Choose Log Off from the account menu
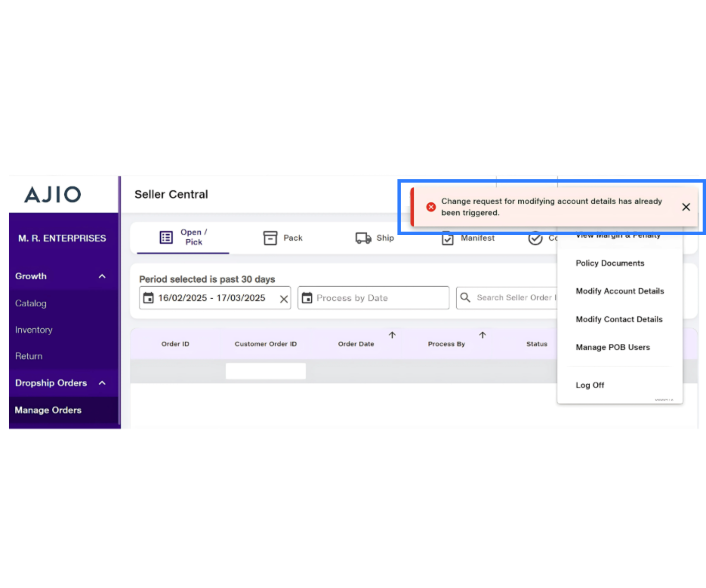The height and width of the screenshot is (588, 706). 590,385
